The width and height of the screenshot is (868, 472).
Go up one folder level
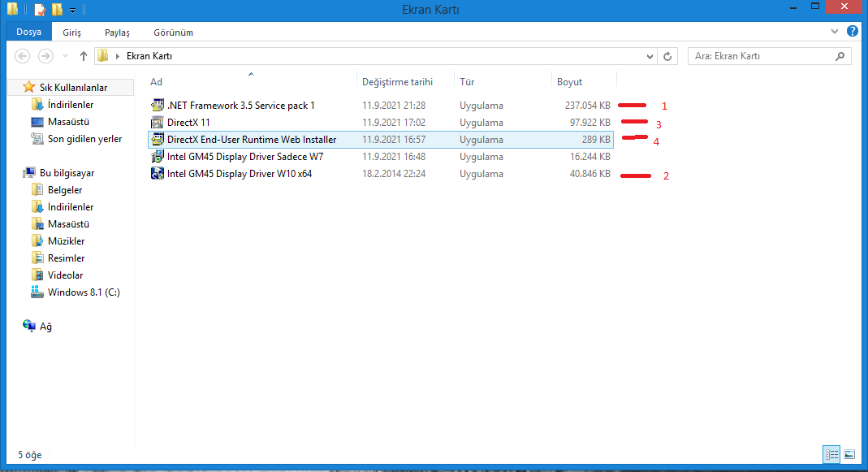(84, 56)
